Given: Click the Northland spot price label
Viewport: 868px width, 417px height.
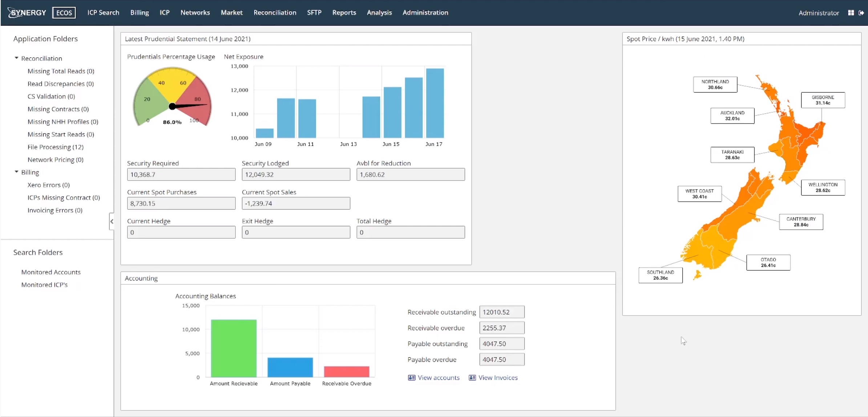Looking at the screenshot, I should [715, 85].
